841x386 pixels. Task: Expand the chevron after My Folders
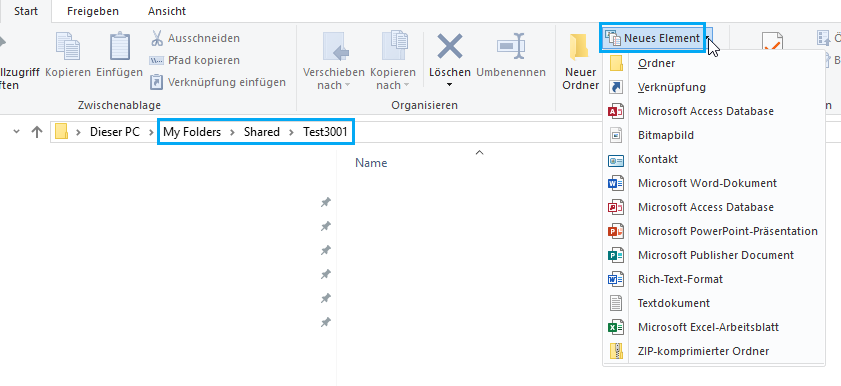[232, 132]
